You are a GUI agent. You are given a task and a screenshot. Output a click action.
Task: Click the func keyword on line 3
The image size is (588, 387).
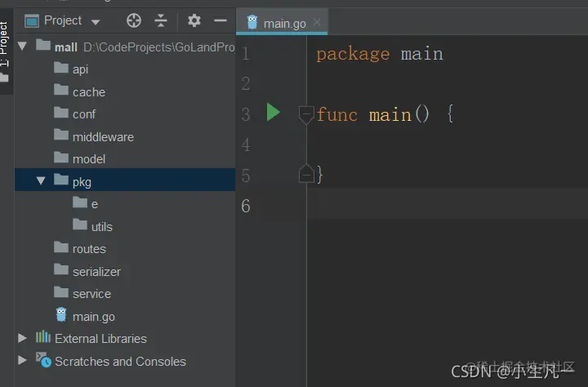pos(336,115)
